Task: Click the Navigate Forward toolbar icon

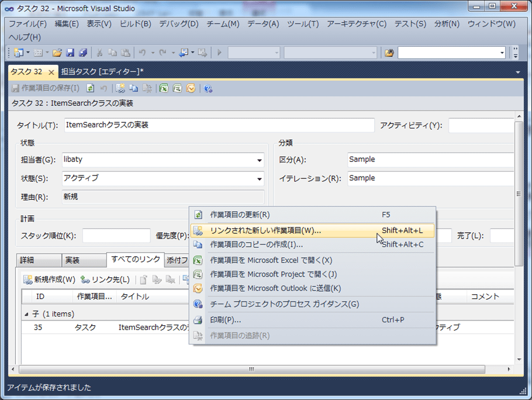Action: 202,53
